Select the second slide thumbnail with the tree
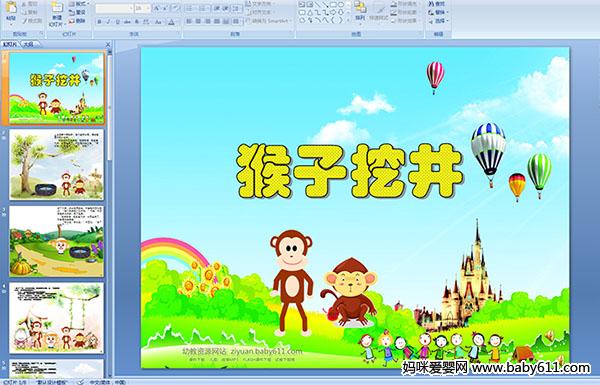Viewport: 600px width, 385px height. [x=56, y=165]
